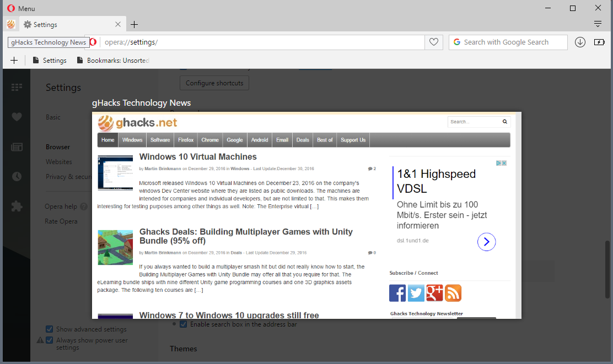
Task: Click Windows 10 Virtual Machines thumbnail
Action: [115, 172]
